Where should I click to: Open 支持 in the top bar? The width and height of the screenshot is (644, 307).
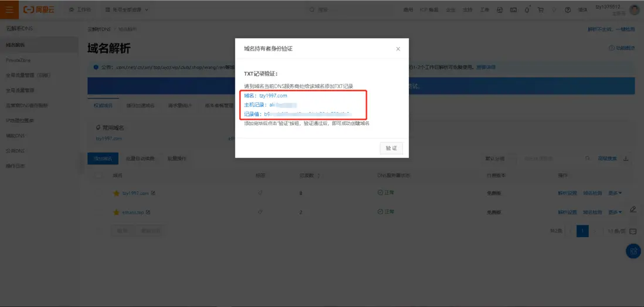point(467,10)
